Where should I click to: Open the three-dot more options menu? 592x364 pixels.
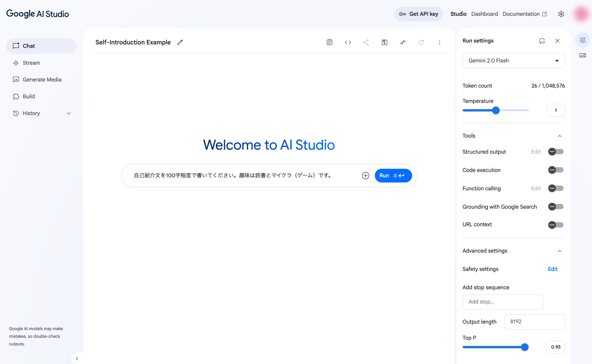[x=440, y=42]
